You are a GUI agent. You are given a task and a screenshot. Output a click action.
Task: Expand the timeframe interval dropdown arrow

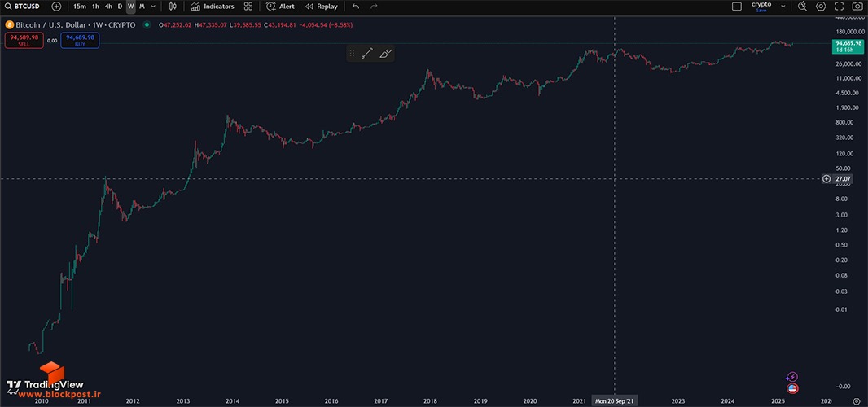(153, 7)
